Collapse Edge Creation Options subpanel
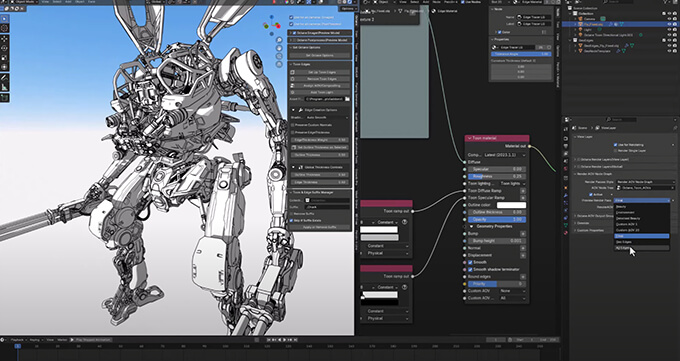680x361 pixels. tap(293, 110)
